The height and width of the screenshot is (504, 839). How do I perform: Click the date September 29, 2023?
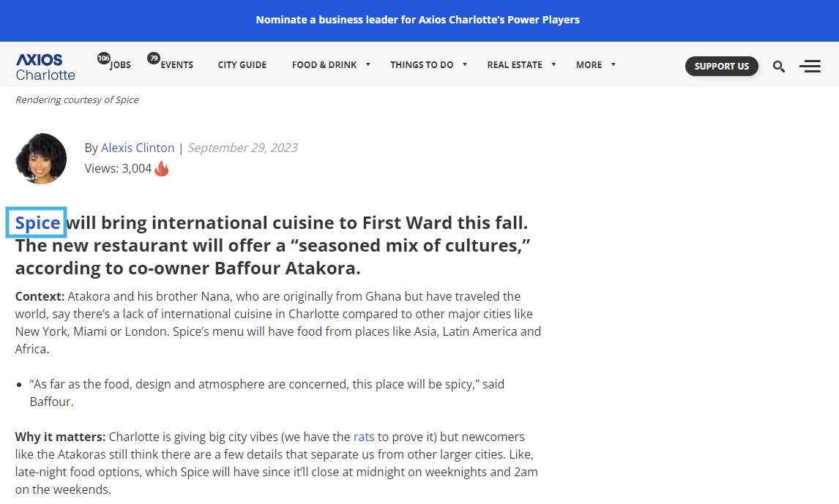(242, 148)
